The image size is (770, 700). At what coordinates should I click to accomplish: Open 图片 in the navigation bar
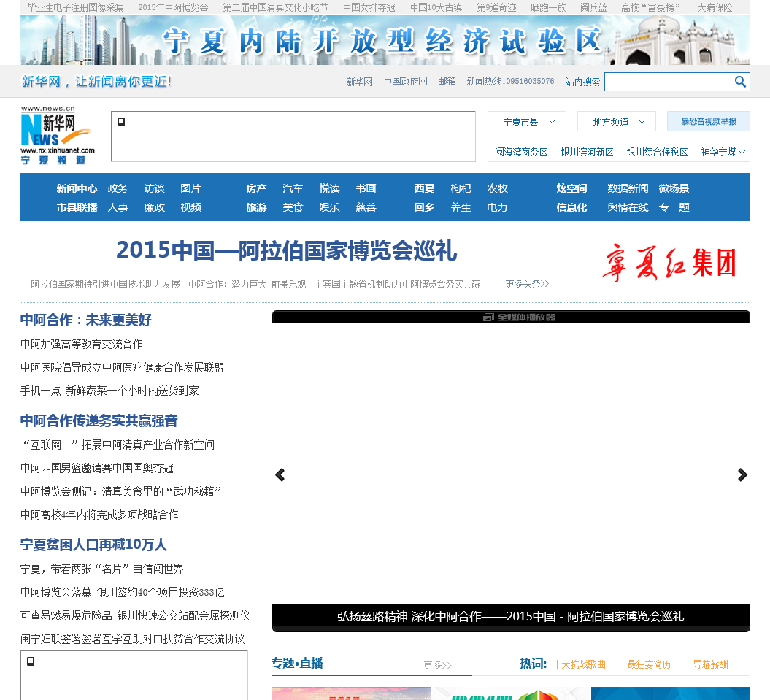(190, 188)
